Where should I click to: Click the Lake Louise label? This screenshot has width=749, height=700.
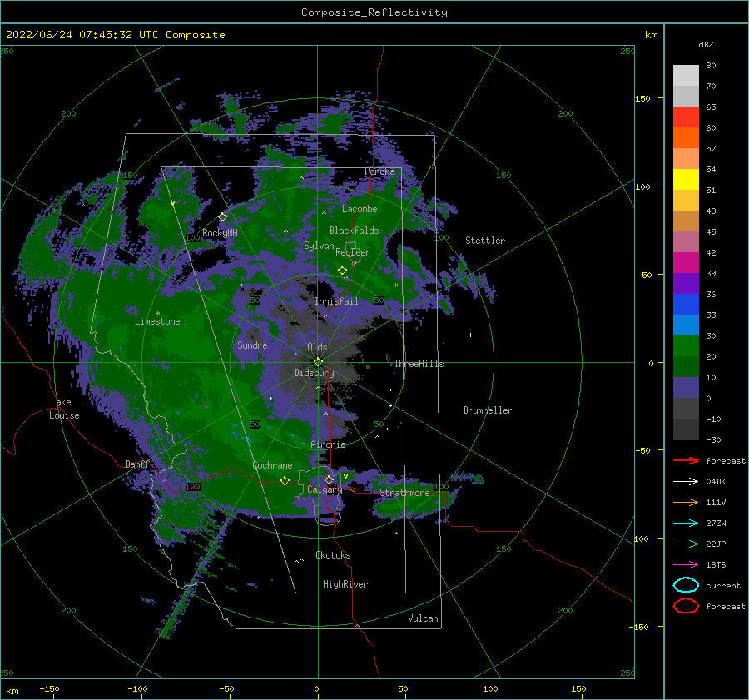(x=64, y=409)
